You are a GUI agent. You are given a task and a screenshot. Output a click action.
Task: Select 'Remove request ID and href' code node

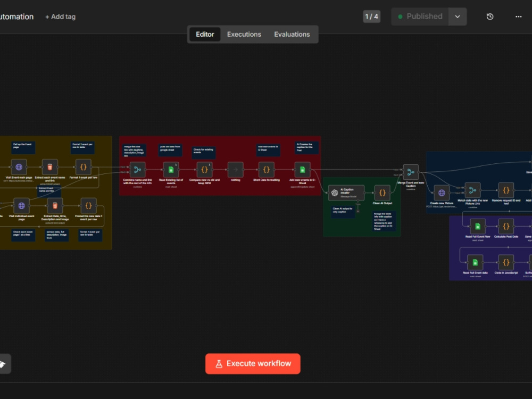coord(506,190)
